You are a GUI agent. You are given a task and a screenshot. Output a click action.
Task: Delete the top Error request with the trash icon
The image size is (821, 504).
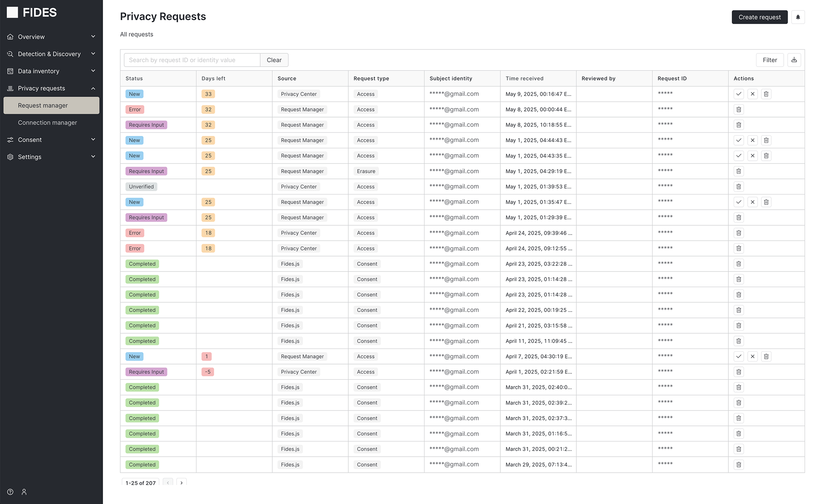point(738,109)
